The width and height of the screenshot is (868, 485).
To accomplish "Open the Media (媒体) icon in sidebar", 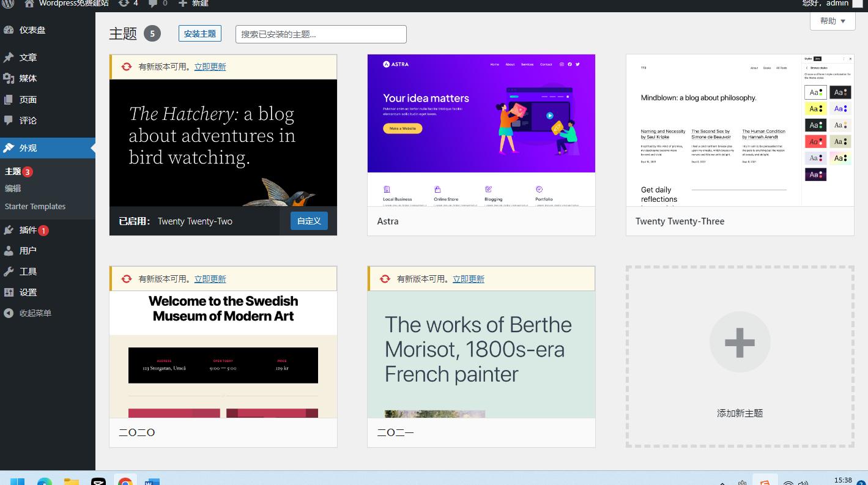I will pos(9,78).
